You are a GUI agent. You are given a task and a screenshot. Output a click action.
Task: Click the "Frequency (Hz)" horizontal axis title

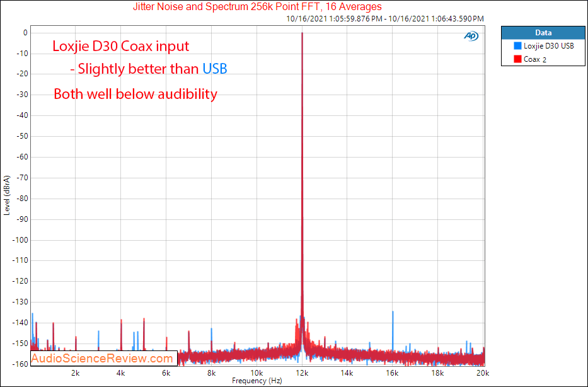point(257,381)
